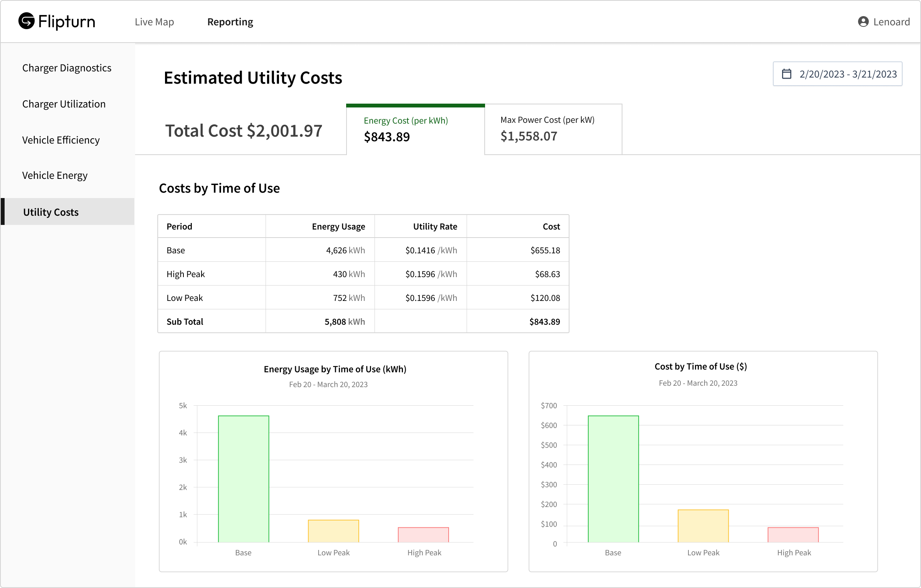Go to Vehicle Energy report
This screenshot has width=921, height=588.
pos(54,175)
